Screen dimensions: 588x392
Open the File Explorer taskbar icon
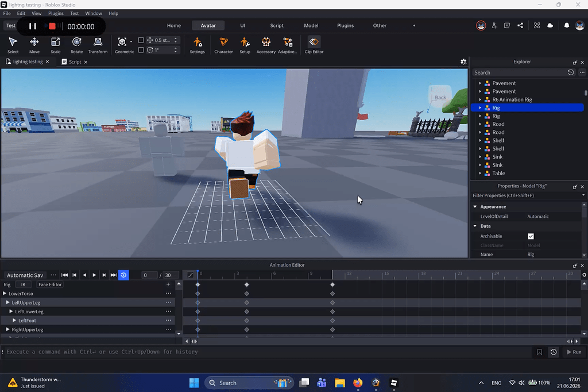[340, 383]
